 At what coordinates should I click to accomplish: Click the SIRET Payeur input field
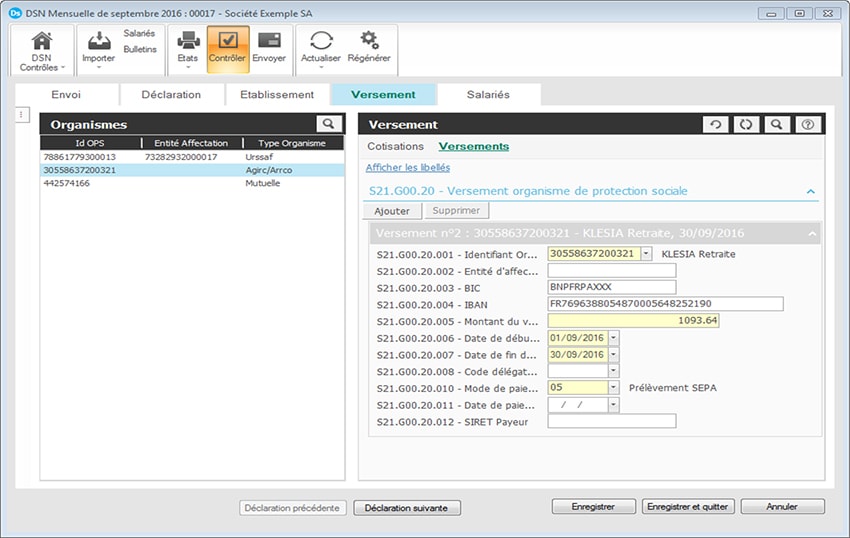click(x=612, y=421)
